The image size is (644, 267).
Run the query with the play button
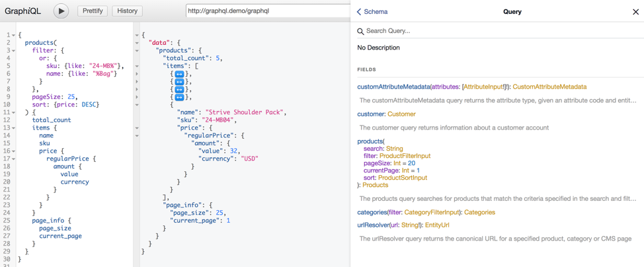(x=61, y=11)
